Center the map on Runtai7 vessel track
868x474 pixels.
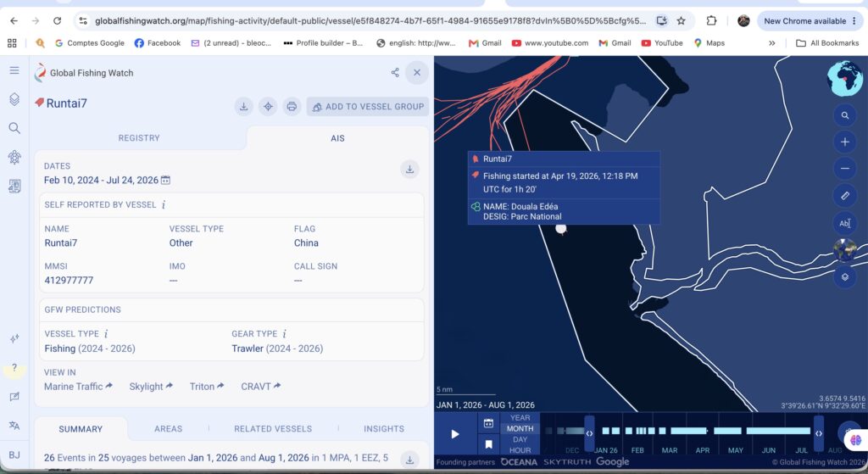[x=268, y=106]
